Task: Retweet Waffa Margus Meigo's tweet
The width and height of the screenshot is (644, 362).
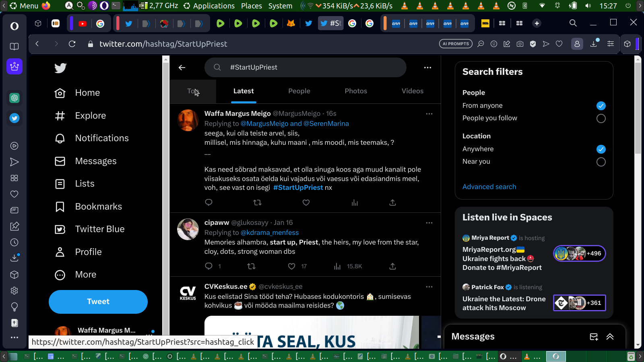Action: click(257, 202)
